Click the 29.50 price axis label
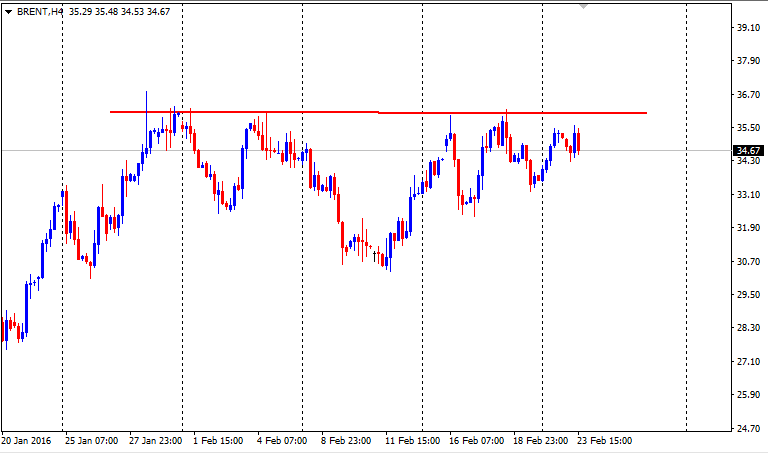The height and width of the screenshot is (454, 768). [x=749, y=295]
